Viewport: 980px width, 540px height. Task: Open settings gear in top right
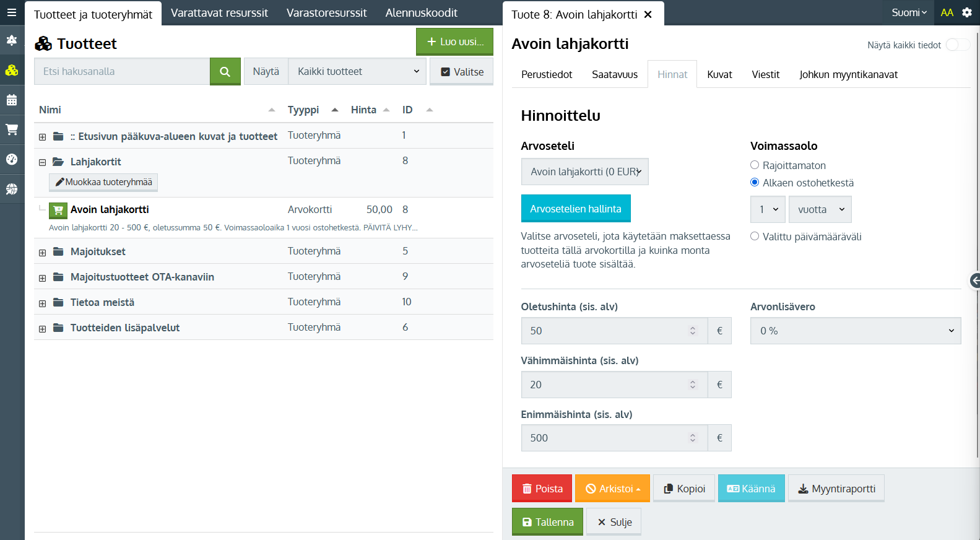(966, 12)
